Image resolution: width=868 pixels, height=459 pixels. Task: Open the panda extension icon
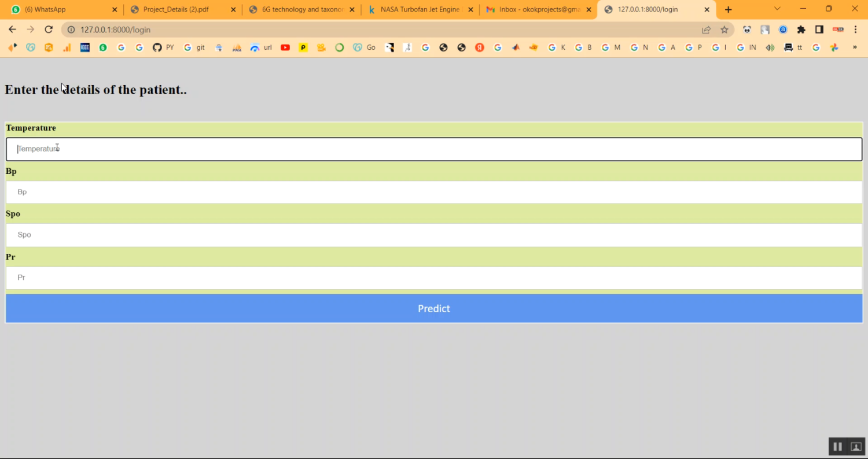click(x=747, y=29)
